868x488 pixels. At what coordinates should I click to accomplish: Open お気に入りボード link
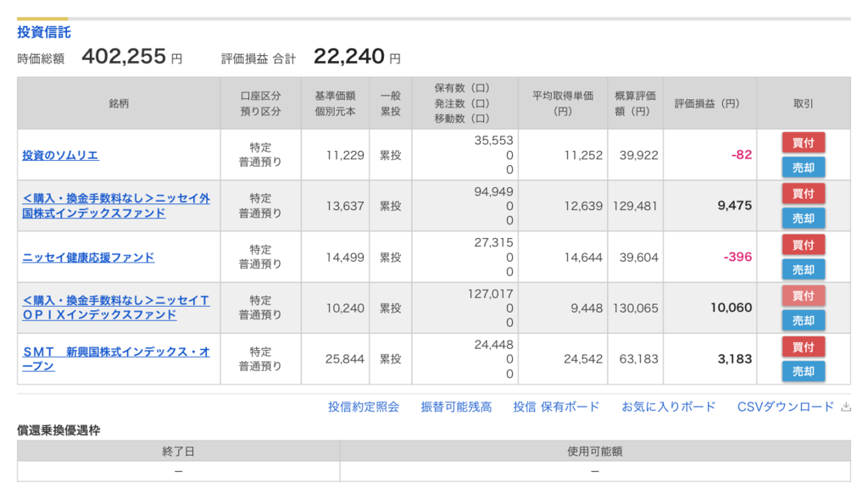point(669,408)
